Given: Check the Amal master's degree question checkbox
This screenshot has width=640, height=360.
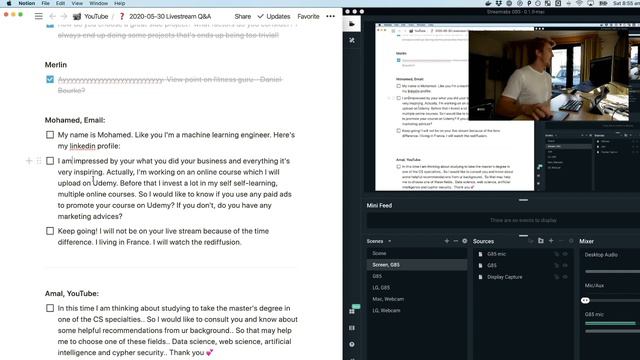Looking at the screenshot, I should (50, 308).
